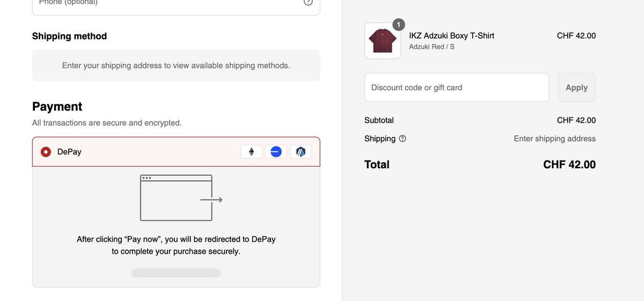Open the IKZ Adzuki Boxy T-Shirt thumbnail
The width and height of the screenshot is (644, 301).
[383, 41]
